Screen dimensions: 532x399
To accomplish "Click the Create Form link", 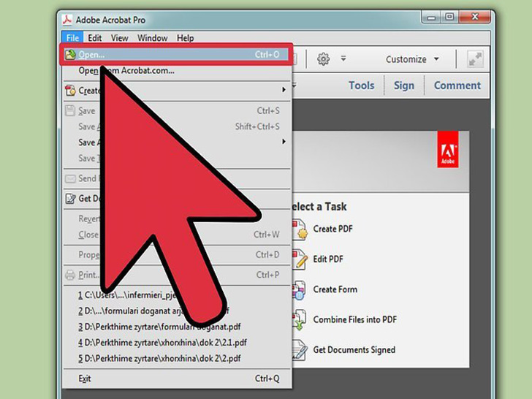I will click(335, 289).
